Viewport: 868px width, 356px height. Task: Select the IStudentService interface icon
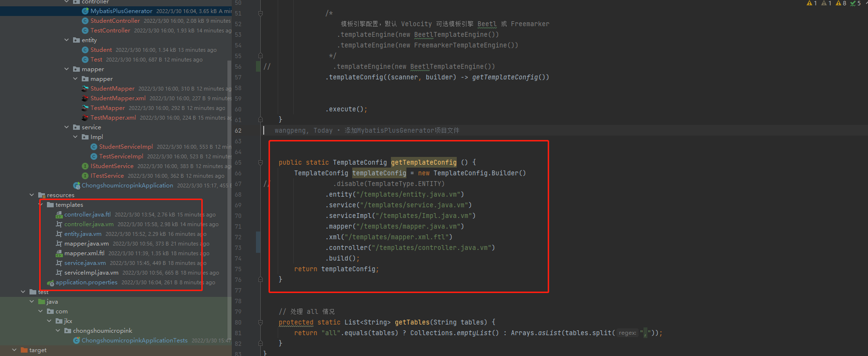(85, 166)
